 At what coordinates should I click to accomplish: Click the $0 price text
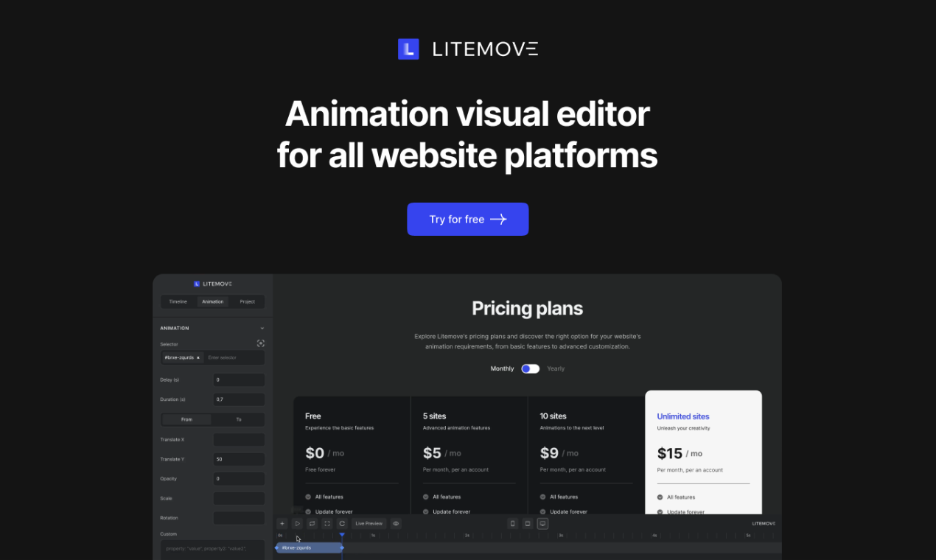[x=315, y=453]
